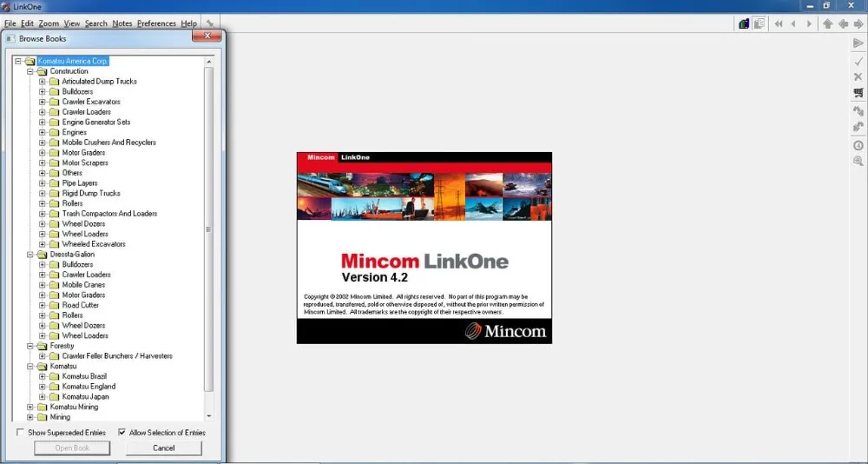Select Trash Compactors And Loaders entry
This screenshot has height=464, width=868.
pyautogui.click(x=109, y=214)
